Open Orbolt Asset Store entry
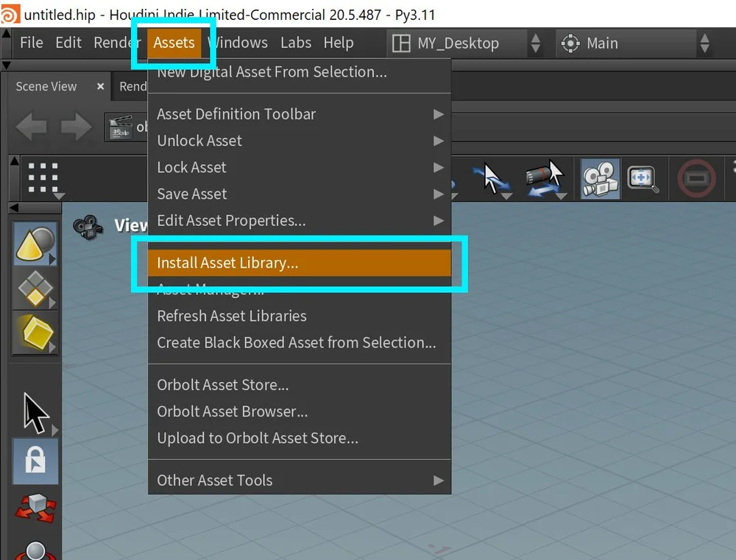The image size is (736, 560). coord(300,385)
